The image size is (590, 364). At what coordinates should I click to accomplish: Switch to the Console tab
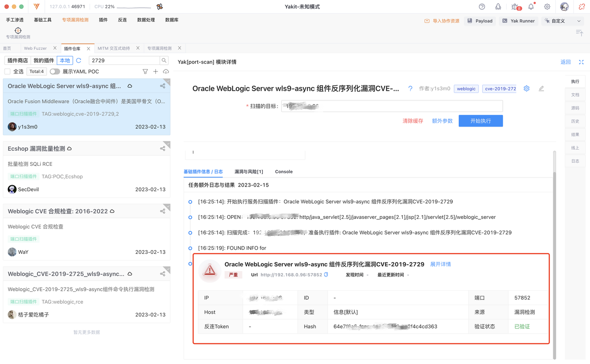coord(284,171)
